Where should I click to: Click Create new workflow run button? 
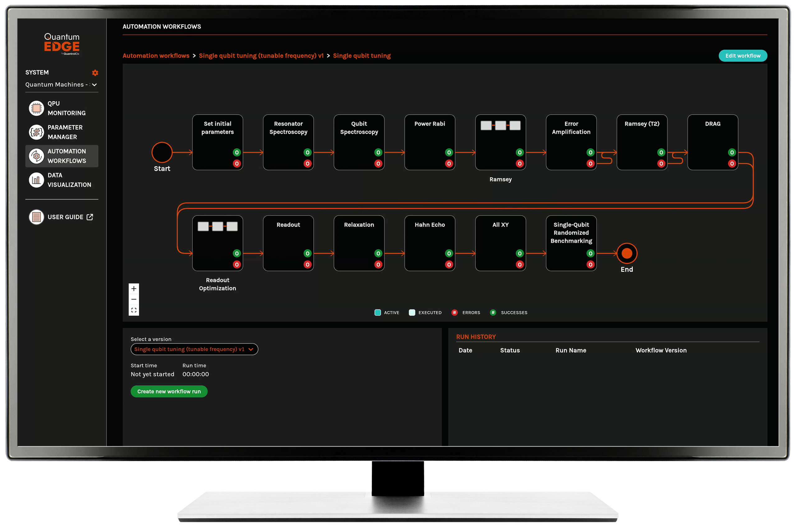click(169, 391)
